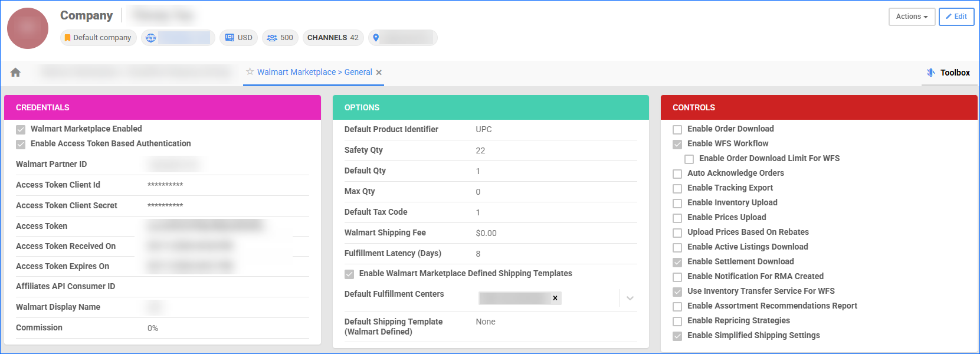Viewport: 980px width, 354px height.
Task: Remove the selected Default Fulfillment Center tag
Action: tap(555, 298)
